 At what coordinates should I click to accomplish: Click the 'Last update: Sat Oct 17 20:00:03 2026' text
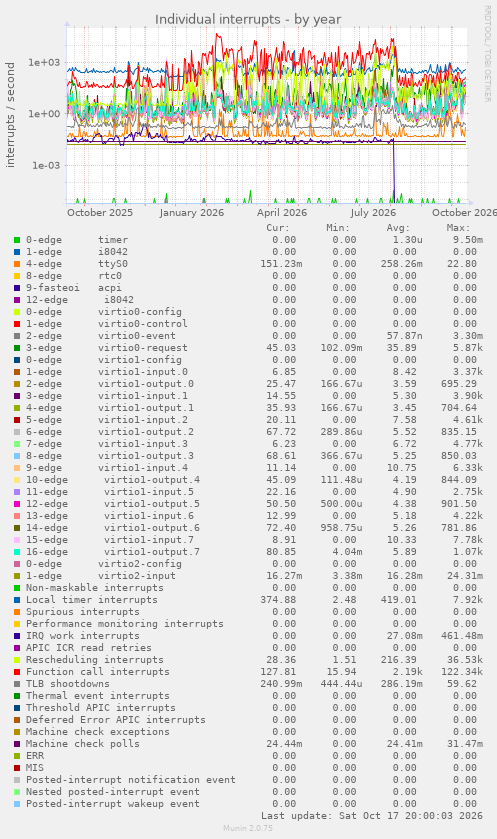tap(372, 816)
